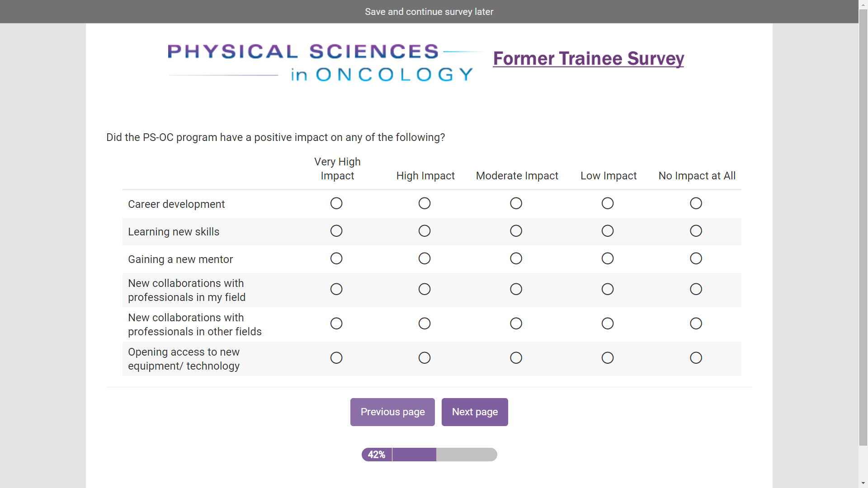Viewport: 868px width, 488px height.
Task: Mark Low Impact for Learning new skills
Action: (x=608, y=231)
